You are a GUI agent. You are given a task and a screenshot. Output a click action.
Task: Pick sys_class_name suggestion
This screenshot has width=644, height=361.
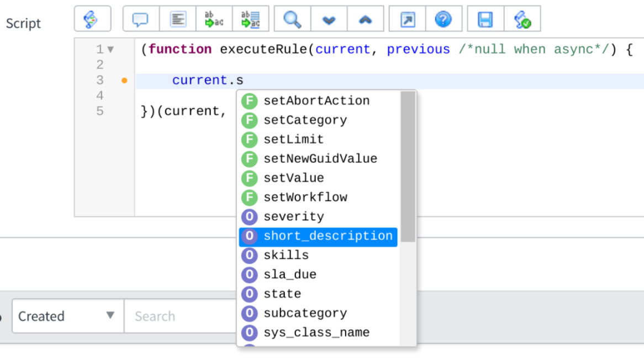pos(318,333)
